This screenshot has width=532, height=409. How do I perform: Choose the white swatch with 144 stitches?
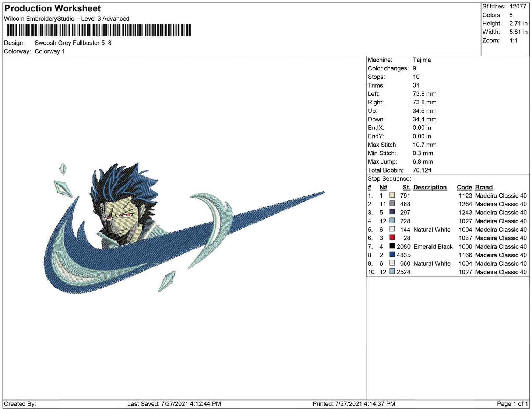pyautogui.click(x=392, y=229)
